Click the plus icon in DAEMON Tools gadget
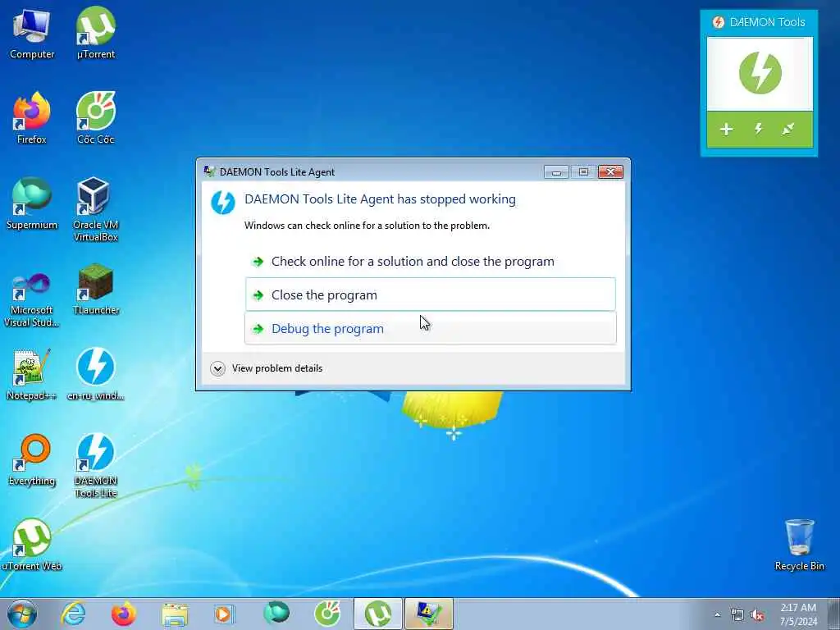 tap(727, 129)
